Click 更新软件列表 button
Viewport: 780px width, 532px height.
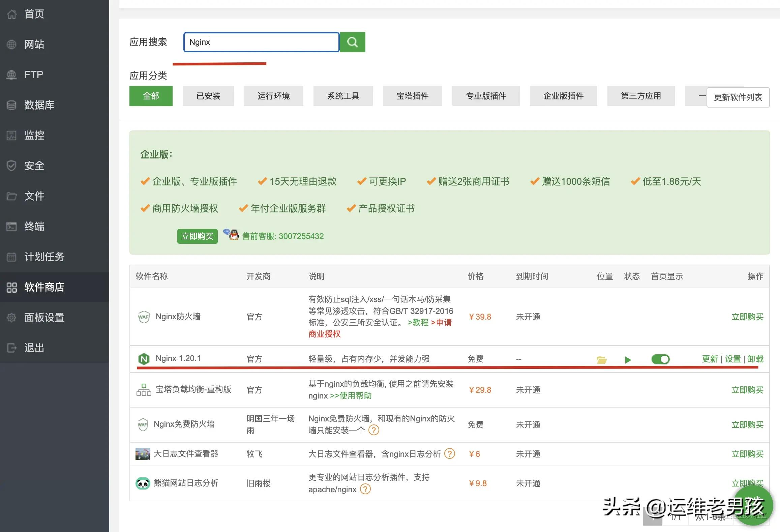pyautogui.click(x=738, y=97)
